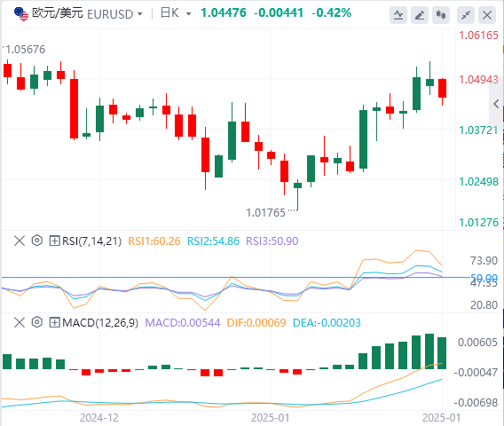Image resolution: width=504 pixels, height=426 pixels.
Task: Open the line chart indicator tool
Action: pyautogui.click(x=398, y=15)
